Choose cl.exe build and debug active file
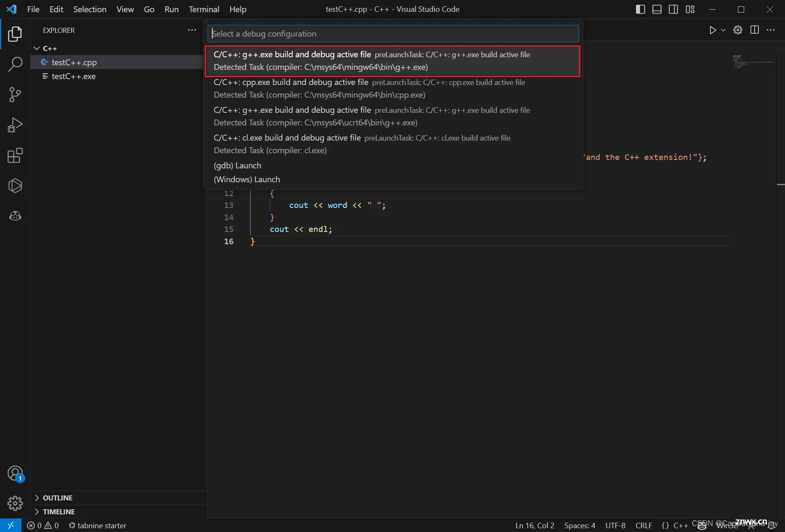Screen dimensions: 785x532 tap(392, 144)
